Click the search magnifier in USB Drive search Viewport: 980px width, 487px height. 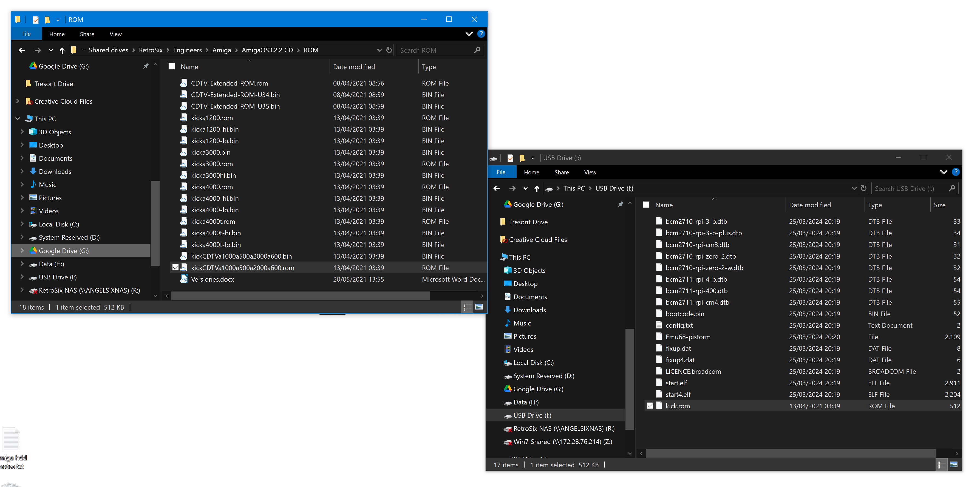pos(952,188)
